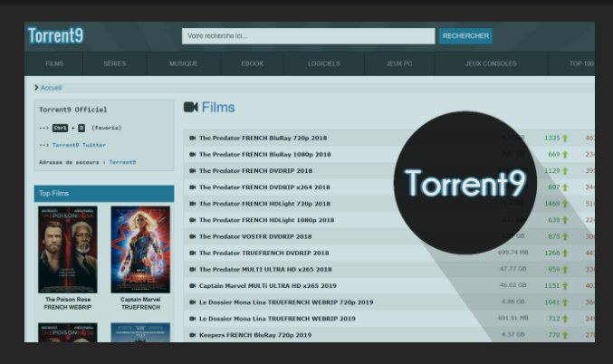Open the LOGICIELS menu

point(323,63)
